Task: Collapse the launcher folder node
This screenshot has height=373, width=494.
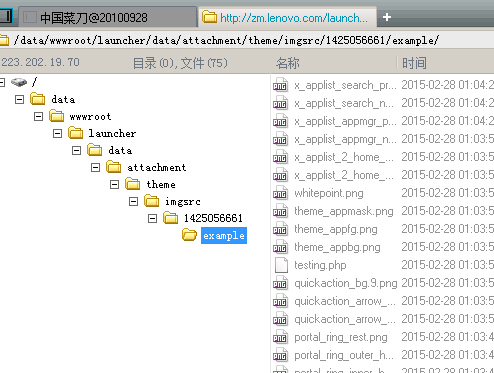Action: 58,133
